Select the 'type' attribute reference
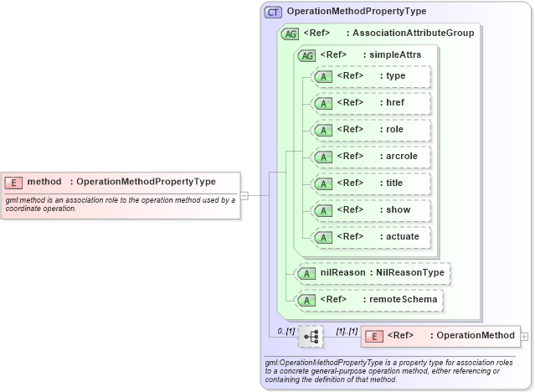The image size is (535, 392). [x=396, y=76]
